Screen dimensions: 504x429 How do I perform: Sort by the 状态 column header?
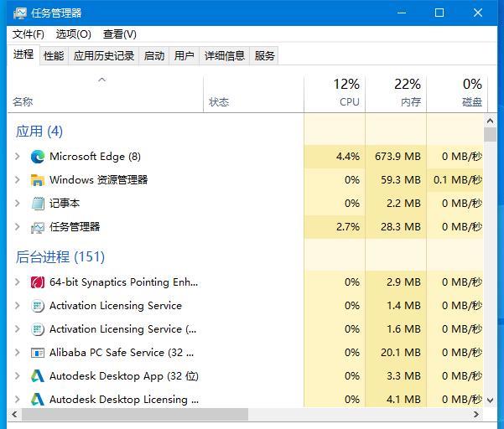point(253,94)
